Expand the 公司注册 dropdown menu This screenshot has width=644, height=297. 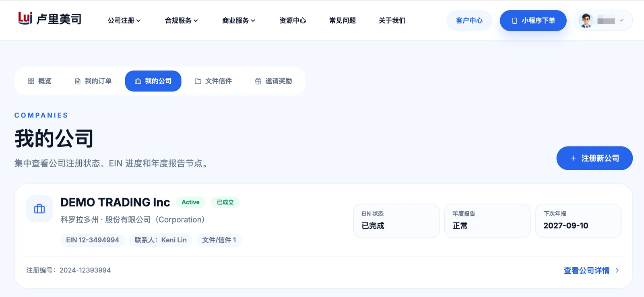(x=124, y=21)
